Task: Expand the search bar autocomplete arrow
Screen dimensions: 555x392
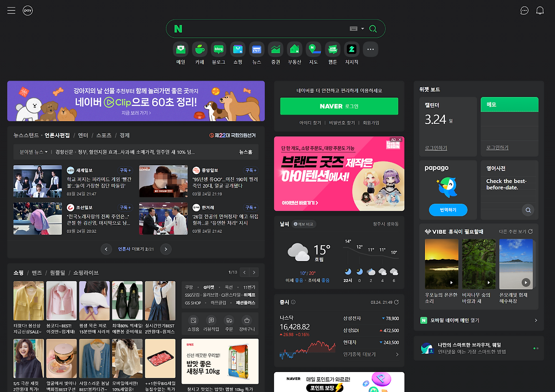Action: [x=363, y=29]
